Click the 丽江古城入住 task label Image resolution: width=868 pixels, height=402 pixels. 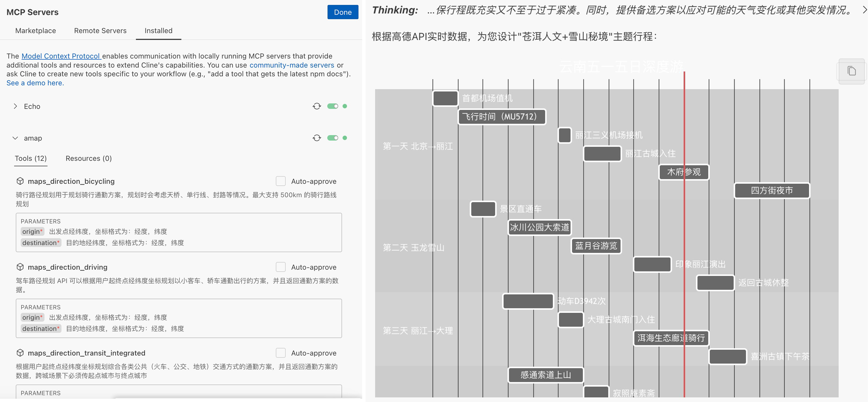(x=650, y=154)
